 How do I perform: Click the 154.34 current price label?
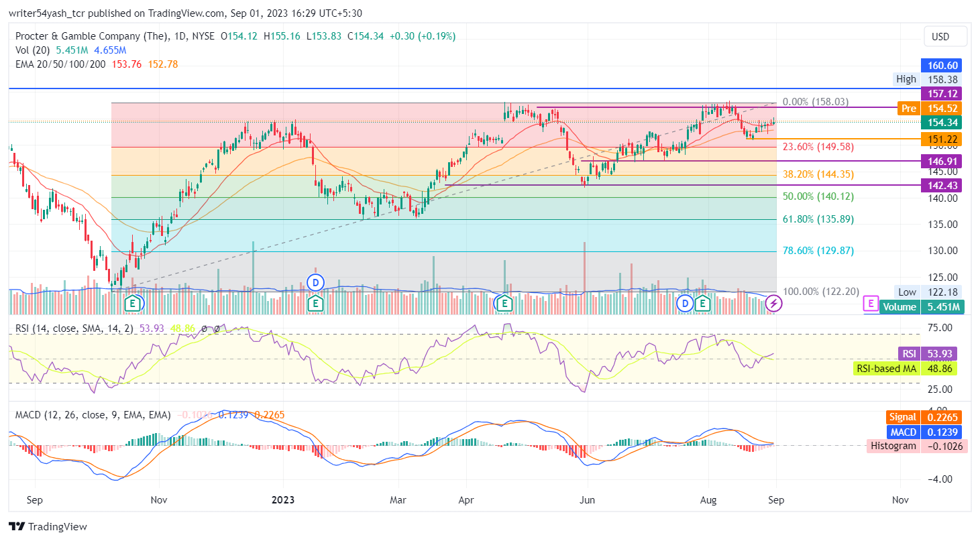click(x=943, y=122)
